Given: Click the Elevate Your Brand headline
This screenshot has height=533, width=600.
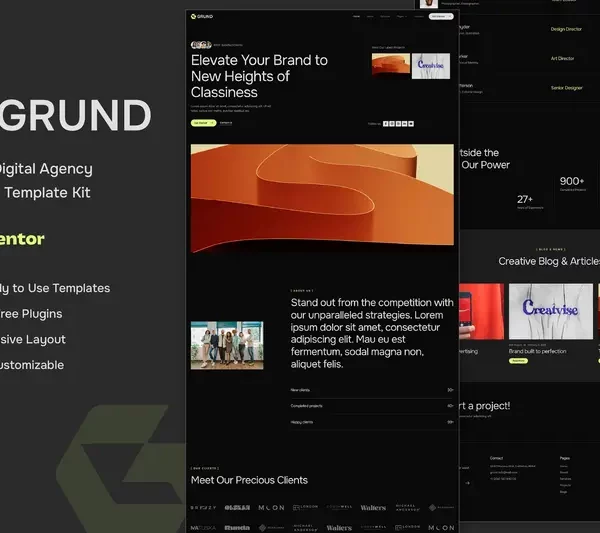Looking at the screenshot, I should click(x=259, y=76).
